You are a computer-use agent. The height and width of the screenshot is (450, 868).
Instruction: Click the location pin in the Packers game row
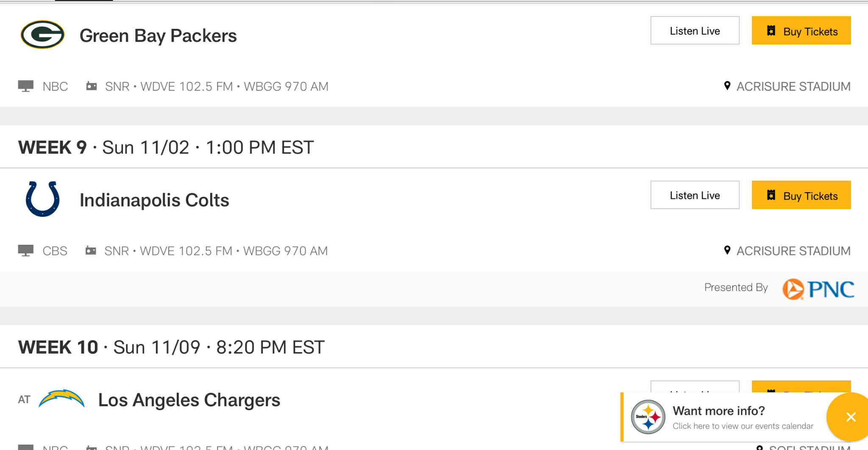(727, 86)
